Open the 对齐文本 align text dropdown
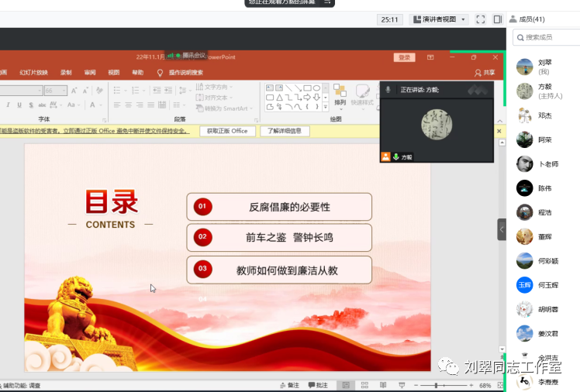 (x=215, y=98)
